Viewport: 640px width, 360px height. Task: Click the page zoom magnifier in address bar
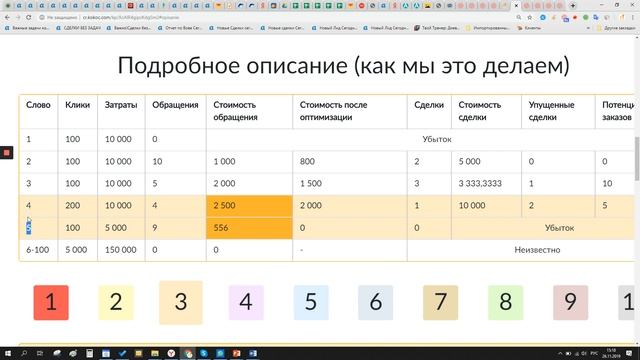click(519, 18)
